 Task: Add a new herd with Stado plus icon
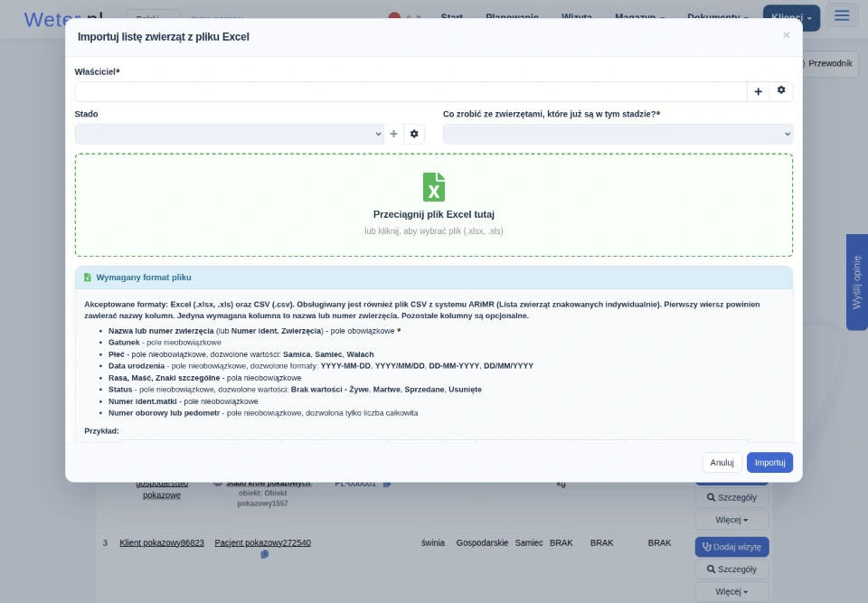pos(393,134)
